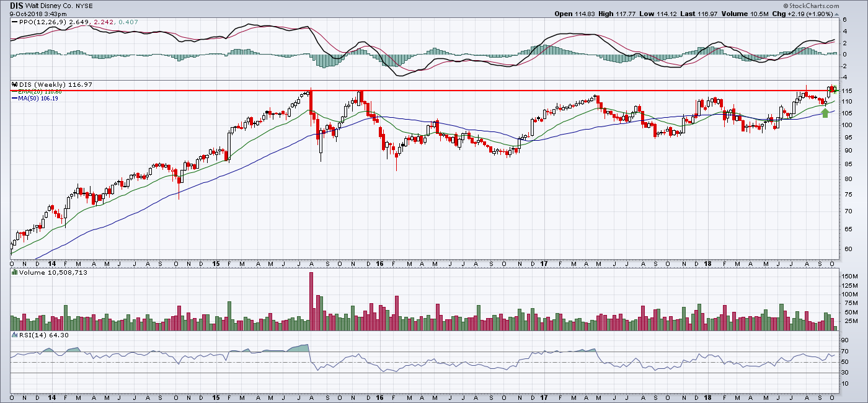This screenshot has width=868, height=403.
Task: Click the RSI 70 overbought level label
Action: [x=844, y=352]
